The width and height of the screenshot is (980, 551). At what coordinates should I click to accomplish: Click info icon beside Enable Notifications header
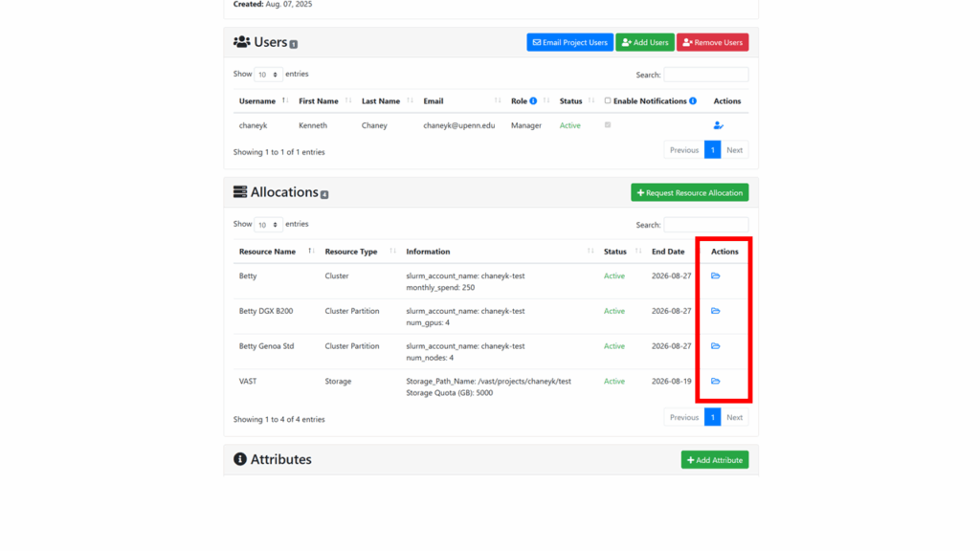click(x=693, y=101)
